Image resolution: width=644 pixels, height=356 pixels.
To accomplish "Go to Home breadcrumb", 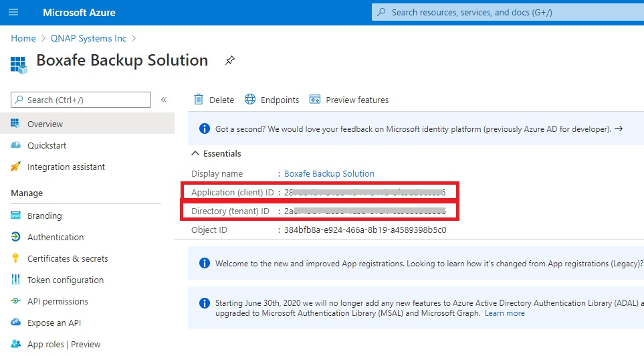I will click(23, 38).
